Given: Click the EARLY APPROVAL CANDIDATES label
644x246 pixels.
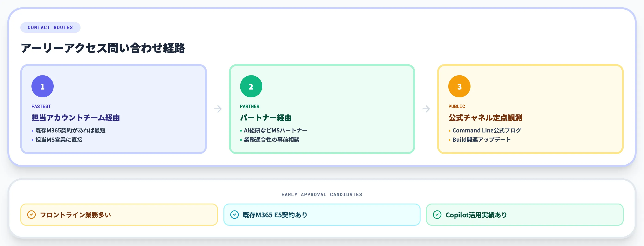Looking at the screenshot, I should click(x=322, y=195).
